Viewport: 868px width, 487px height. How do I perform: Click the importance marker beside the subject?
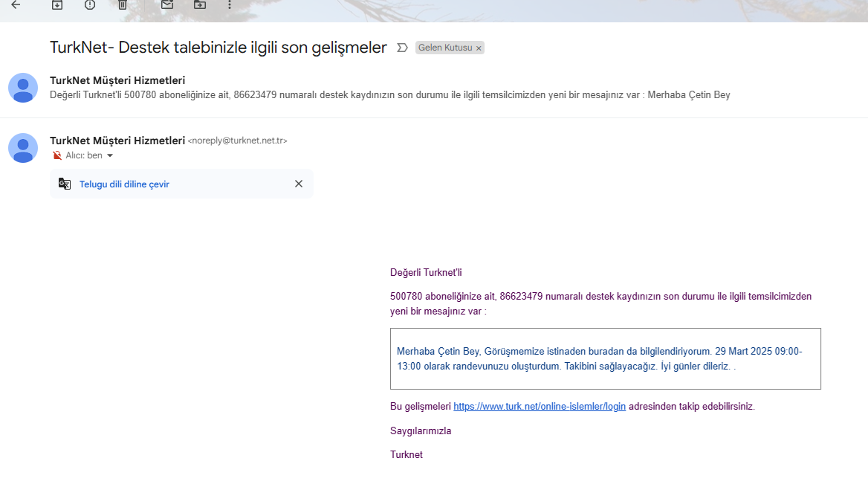403,48
